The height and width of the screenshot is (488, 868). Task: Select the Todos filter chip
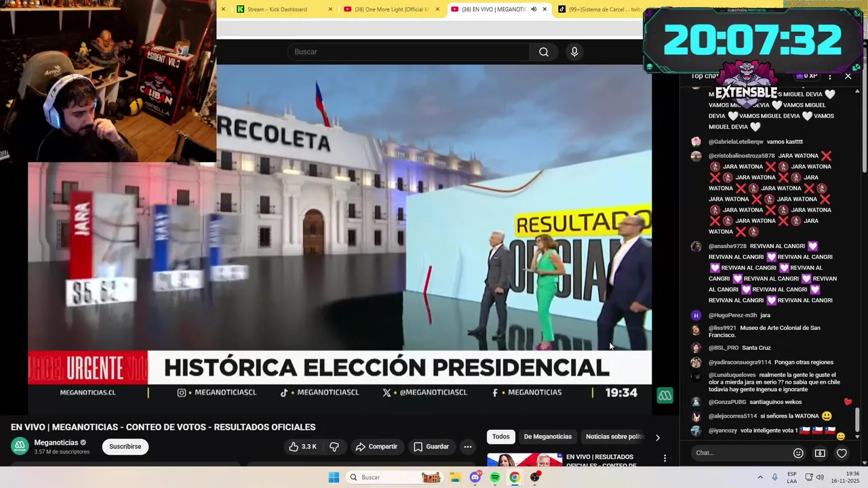pos(501,436)
